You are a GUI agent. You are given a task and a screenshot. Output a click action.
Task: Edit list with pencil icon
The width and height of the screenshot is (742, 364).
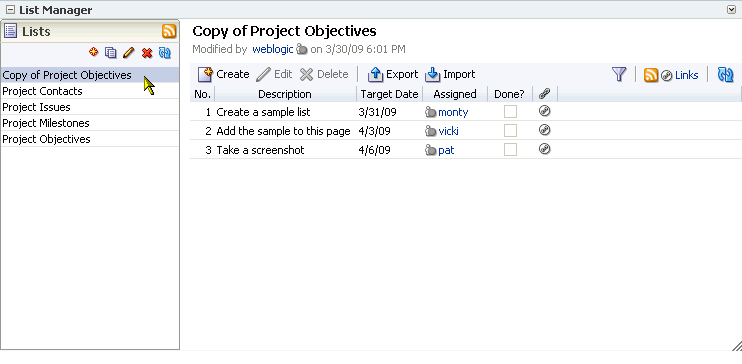(x=128, y=53)
